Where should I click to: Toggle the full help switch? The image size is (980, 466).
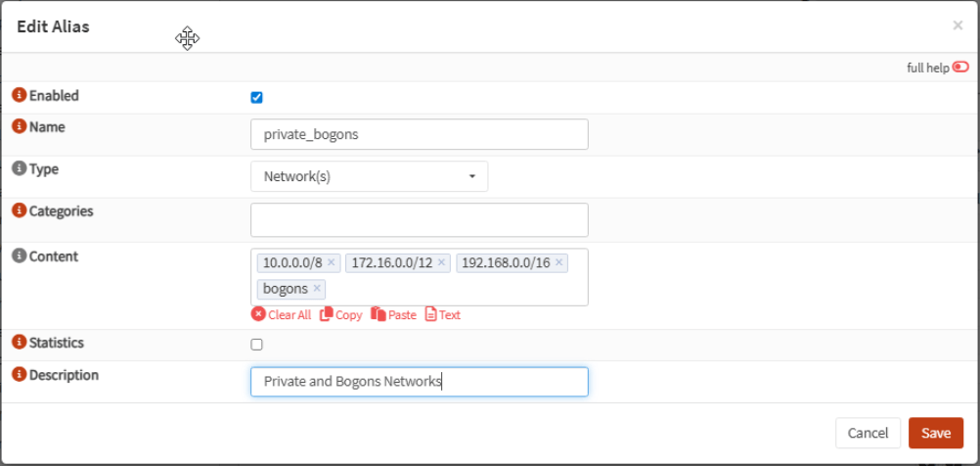point(960,68)
